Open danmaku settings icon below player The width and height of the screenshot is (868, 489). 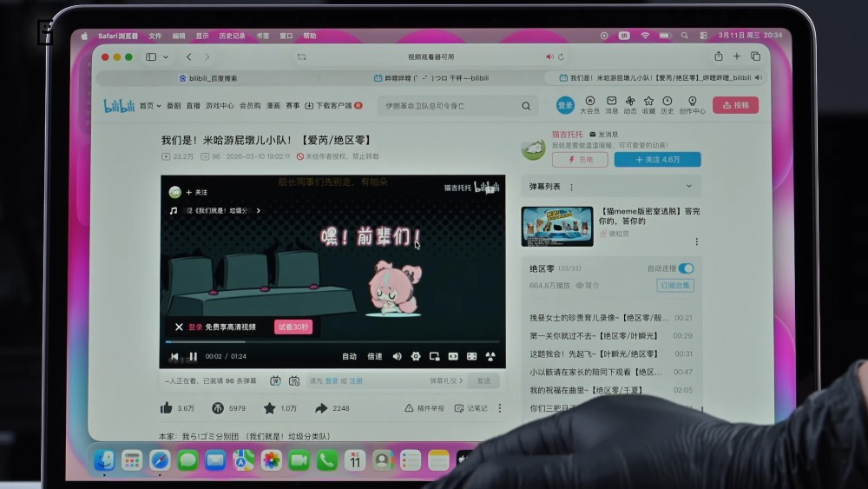pyautogui.click(x=294, y=381)
